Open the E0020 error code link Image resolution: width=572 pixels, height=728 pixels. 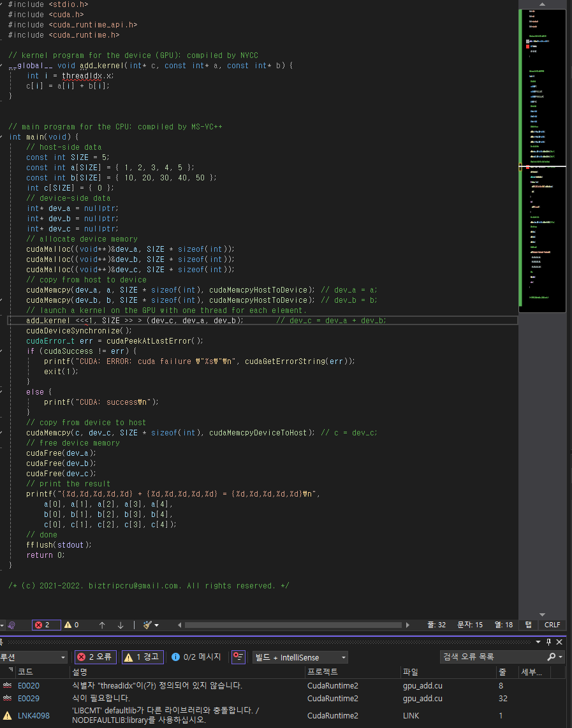pyautogui.click(x=28, y=686)
